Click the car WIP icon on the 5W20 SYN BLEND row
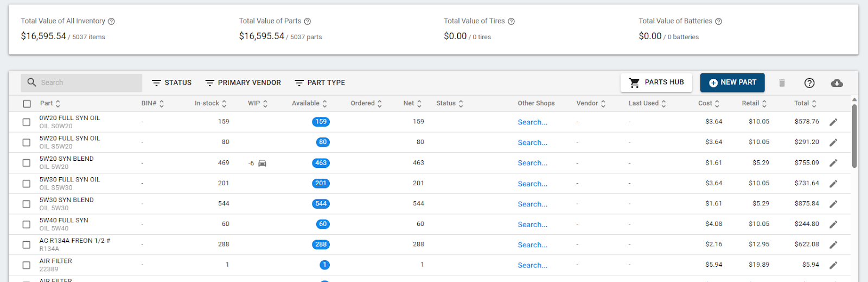Image resolution: width=868 pixels, height=282 pixels. 262,164
